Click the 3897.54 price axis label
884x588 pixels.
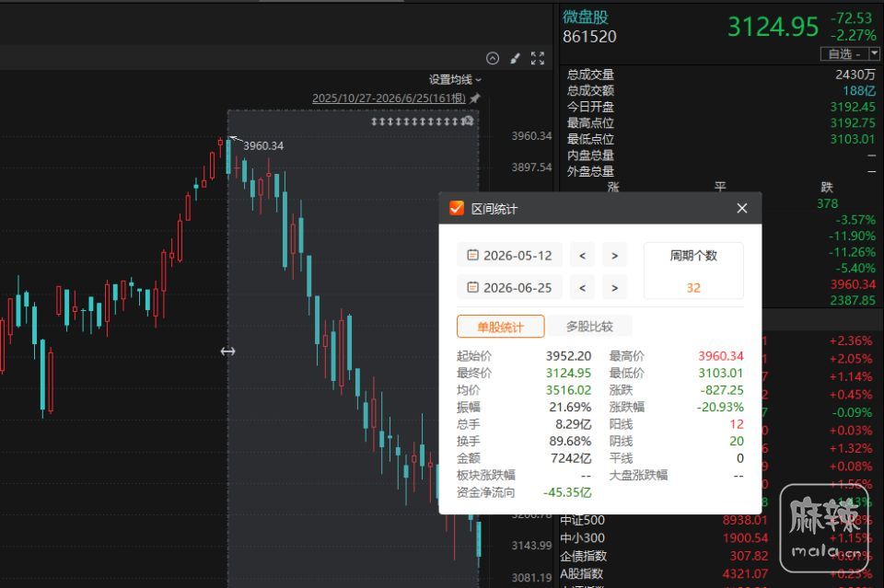click(x=531, y=167)
